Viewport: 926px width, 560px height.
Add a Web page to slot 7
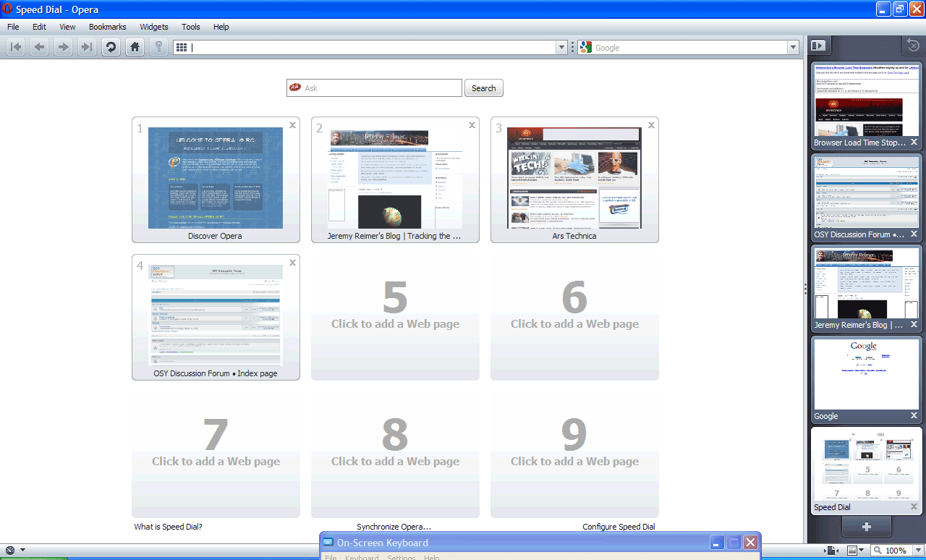click(216, 454)
